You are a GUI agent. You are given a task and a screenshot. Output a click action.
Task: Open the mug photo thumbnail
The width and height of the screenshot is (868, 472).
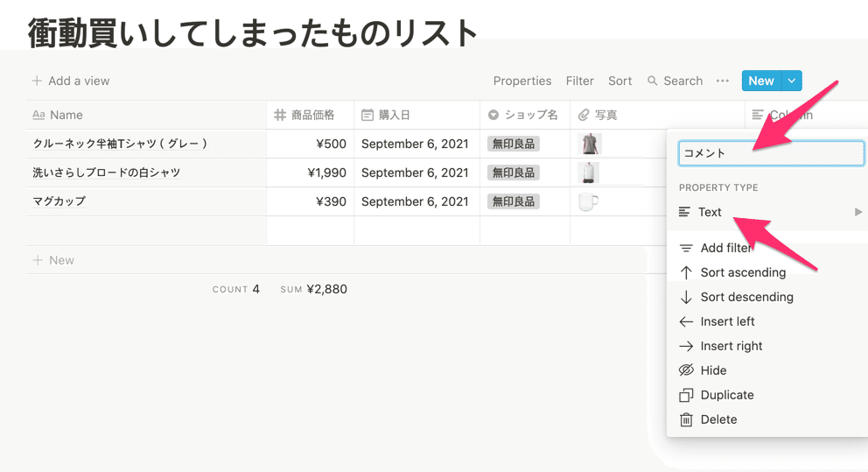pos(588,201)
